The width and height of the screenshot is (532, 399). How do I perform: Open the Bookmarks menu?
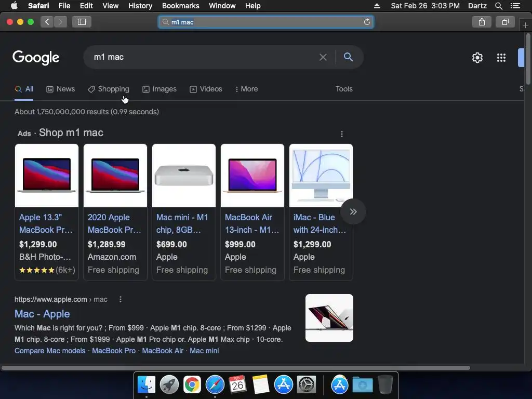pyautogui.click(x=180, y=6)
